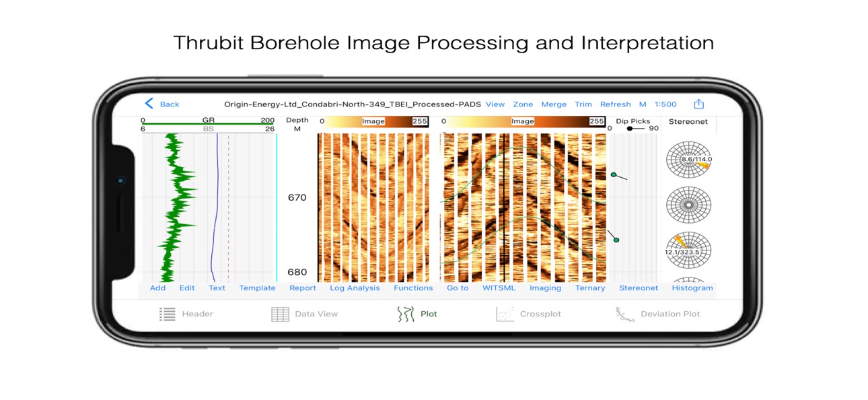Click Add in the lower toolbar
868x400 pixels.
[157, 288]
